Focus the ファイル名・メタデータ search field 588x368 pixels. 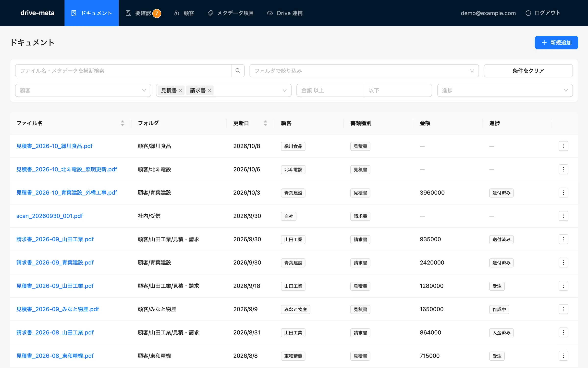coord(123,71)
